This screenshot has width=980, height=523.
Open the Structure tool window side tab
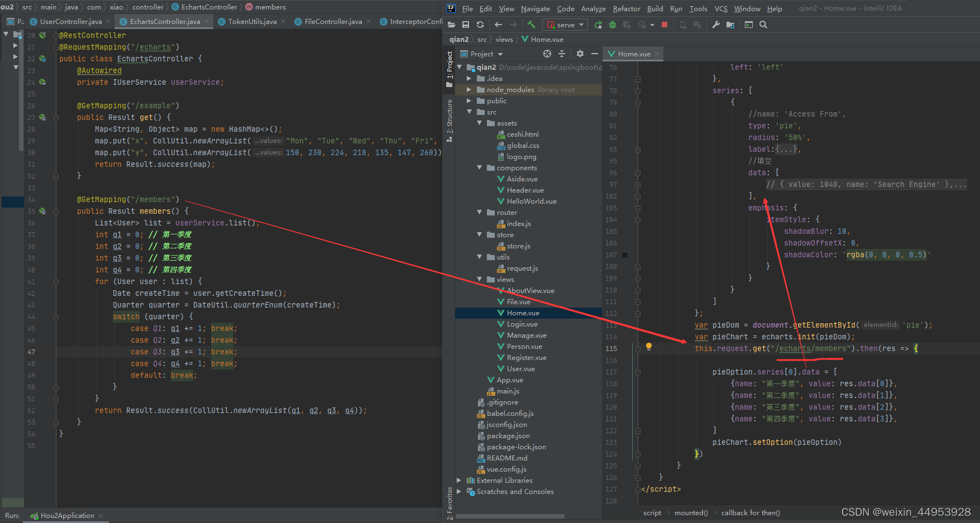click(450, 120)
